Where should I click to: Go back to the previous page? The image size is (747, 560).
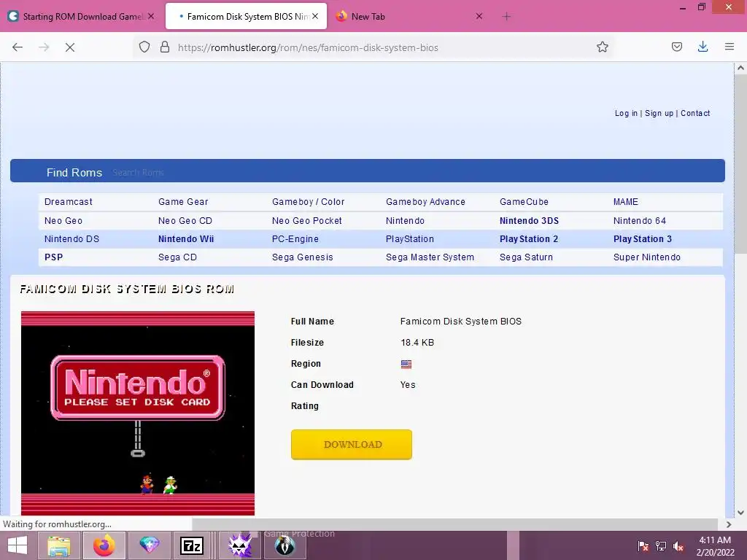point(18,47)
